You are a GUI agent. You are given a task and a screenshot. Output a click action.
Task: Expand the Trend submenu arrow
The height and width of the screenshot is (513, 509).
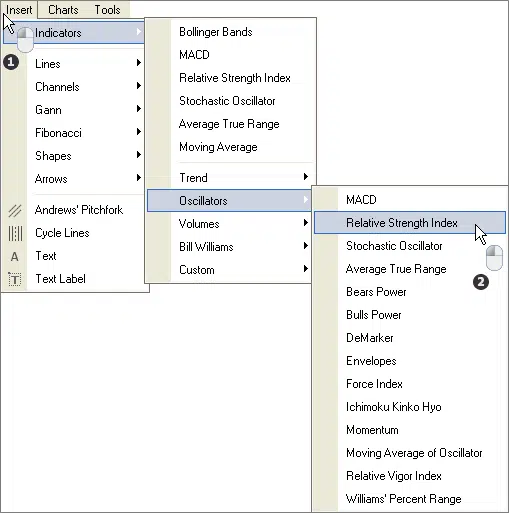coord(306,177)
